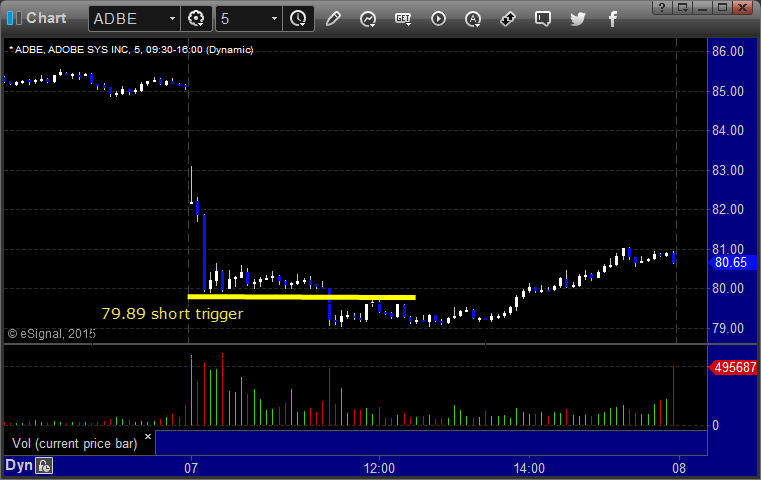Image resolution: width=761 pixels, height=480 pixels.
Task: Maximize the Chart window
Action: (x=723, y=7)
